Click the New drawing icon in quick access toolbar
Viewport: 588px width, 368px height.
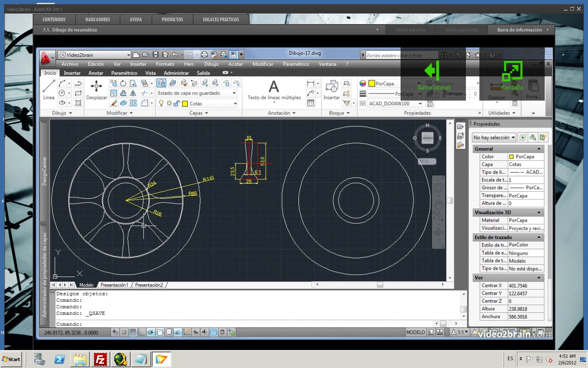click(x=136, y=54)
